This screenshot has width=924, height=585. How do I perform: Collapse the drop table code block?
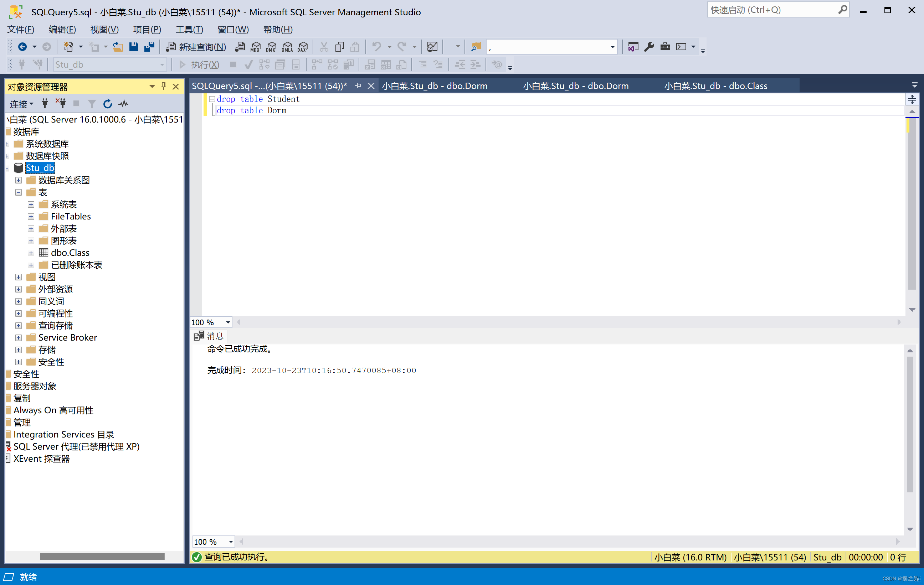coord(211,99)
